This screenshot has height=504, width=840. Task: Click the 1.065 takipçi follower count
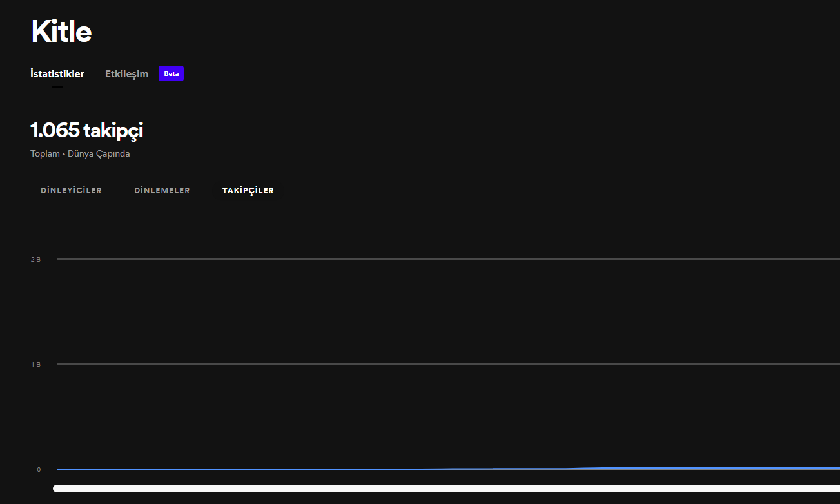click(86, 131)
